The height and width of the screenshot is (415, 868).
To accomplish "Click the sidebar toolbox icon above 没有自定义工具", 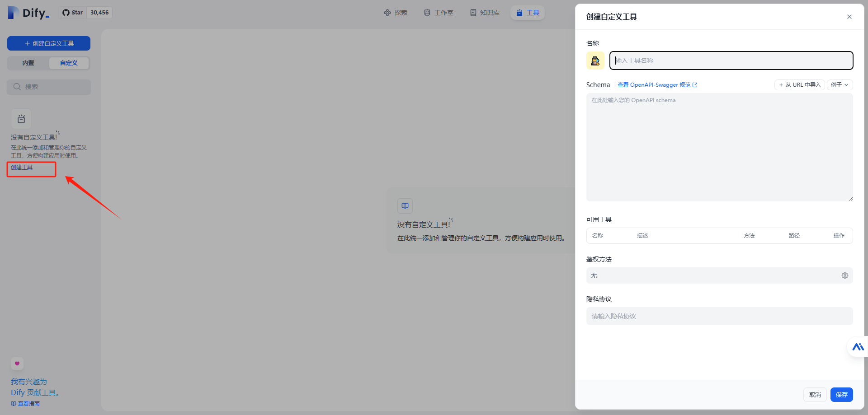I will coord(21,119).
